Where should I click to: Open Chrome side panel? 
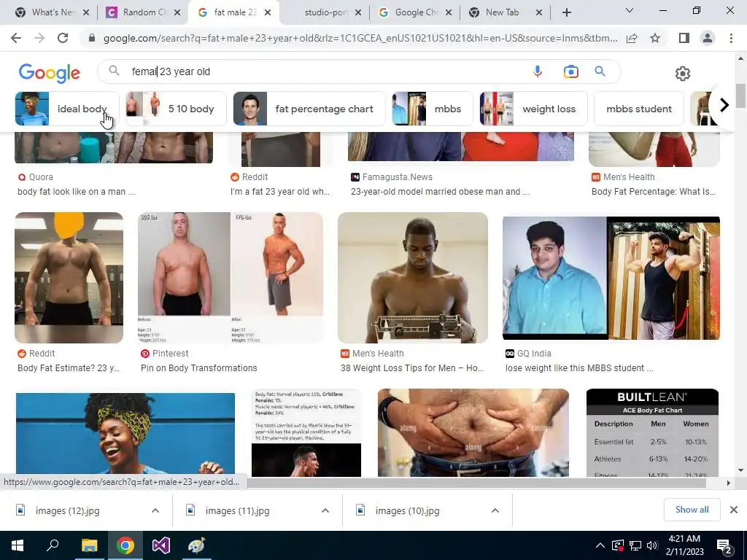pos(684,38)
